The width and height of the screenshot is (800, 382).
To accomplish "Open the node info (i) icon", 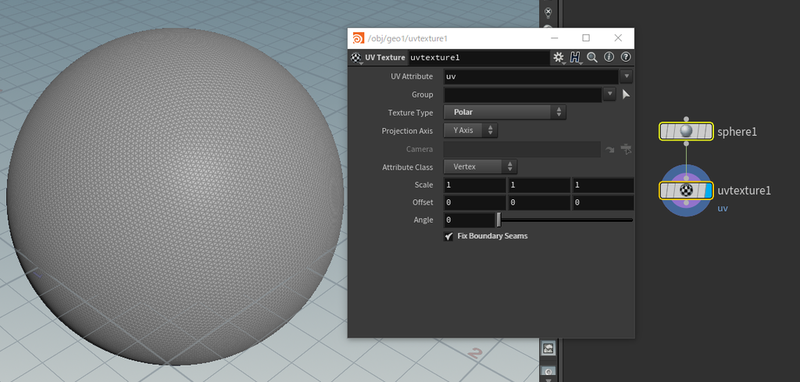I will tap(609, 57).
